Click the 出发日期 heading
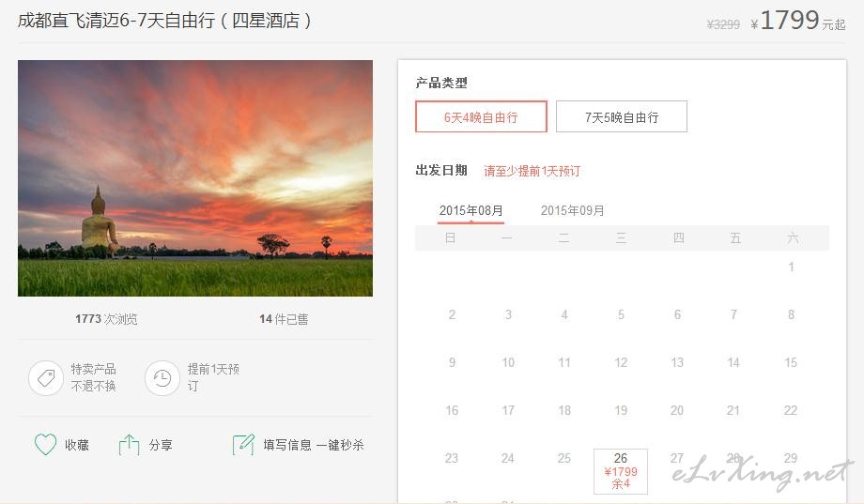The image size is (864, 504). point(441,170)
